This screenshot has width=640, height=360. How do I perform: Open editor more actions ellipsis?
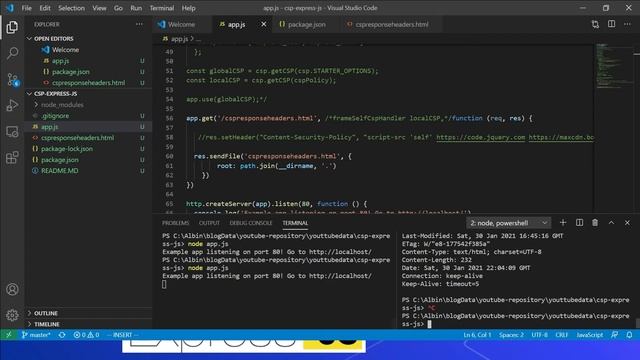pyautogui.click(x=627, y=24)
